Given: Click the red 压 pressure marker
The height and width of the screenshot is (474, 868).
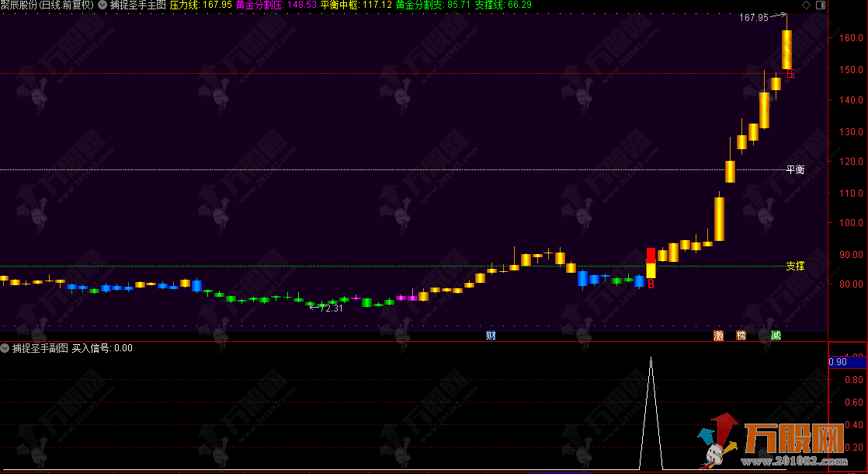Looking at the screenshot, I should click(790, 74).
